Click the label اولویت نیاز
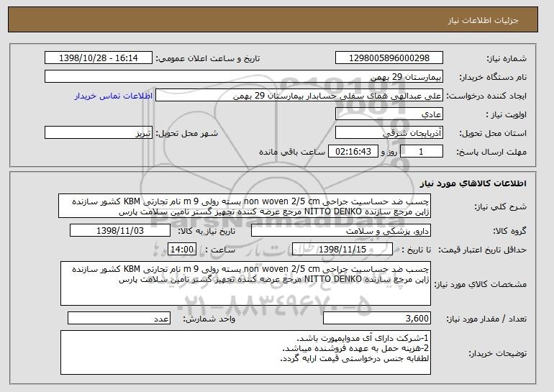This screenshot has width=554, height=392. coord(506,115)
